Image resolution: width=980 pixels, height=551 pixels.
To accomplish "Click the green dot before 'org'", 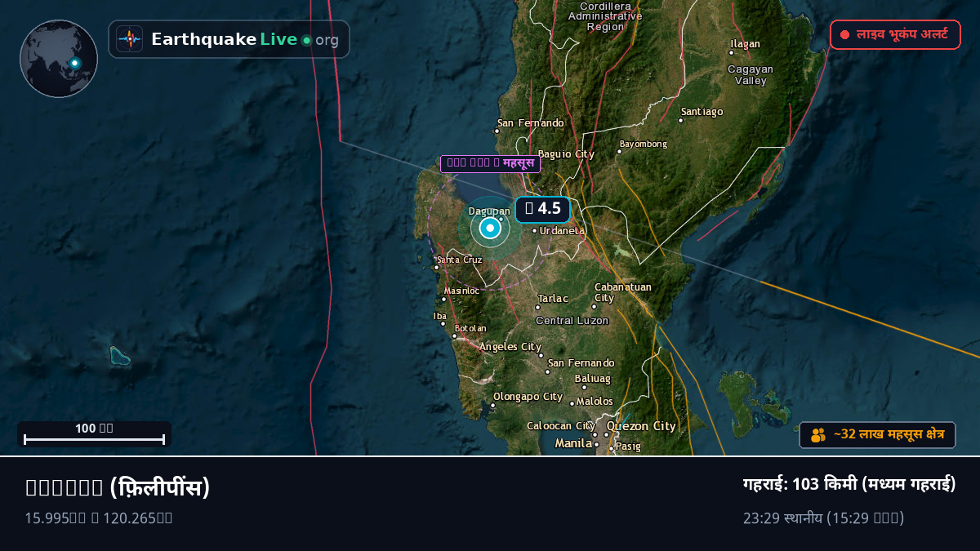I will pyautogui.click(x=306, y=40).
